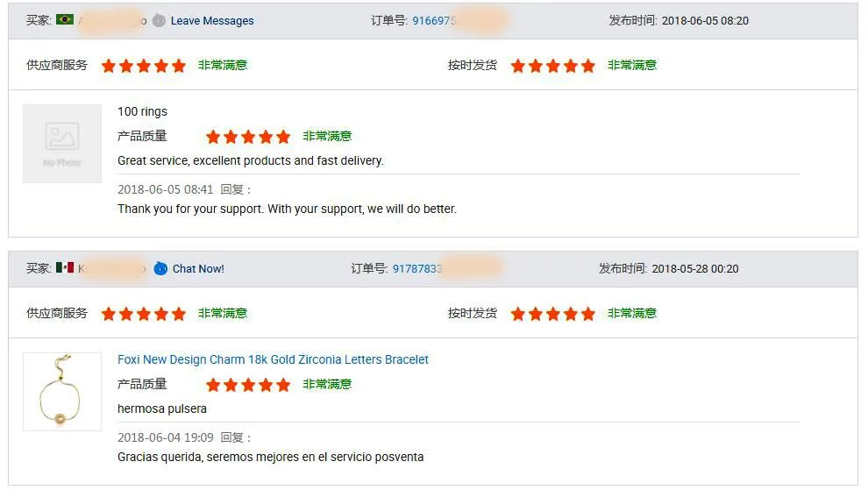Click the 'hermosa pulsera' review text
This screenshot has height=497, width=868.
[162, 408]
